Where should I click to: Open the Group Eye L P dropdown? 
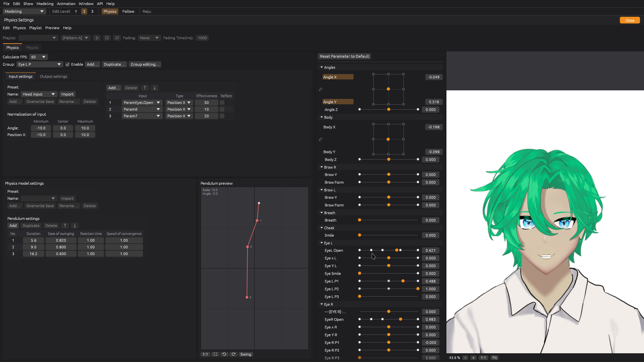point(40,64)
